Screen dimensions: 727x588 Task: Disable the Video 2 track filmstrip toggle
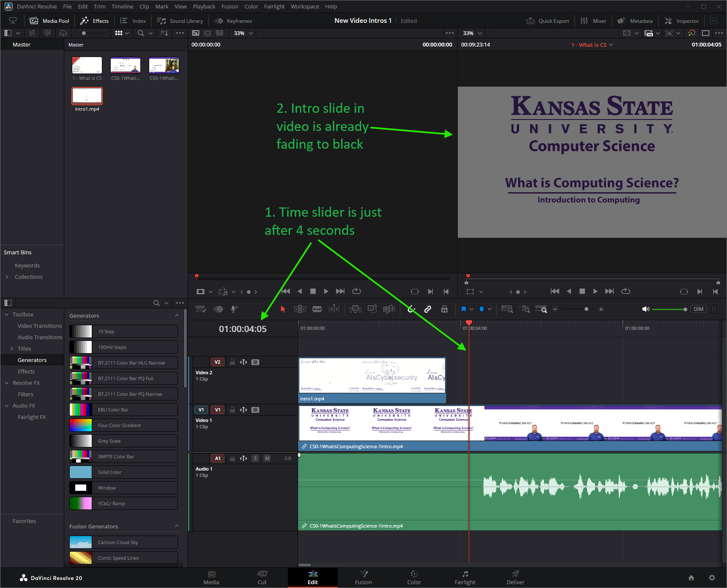point(255,362)
